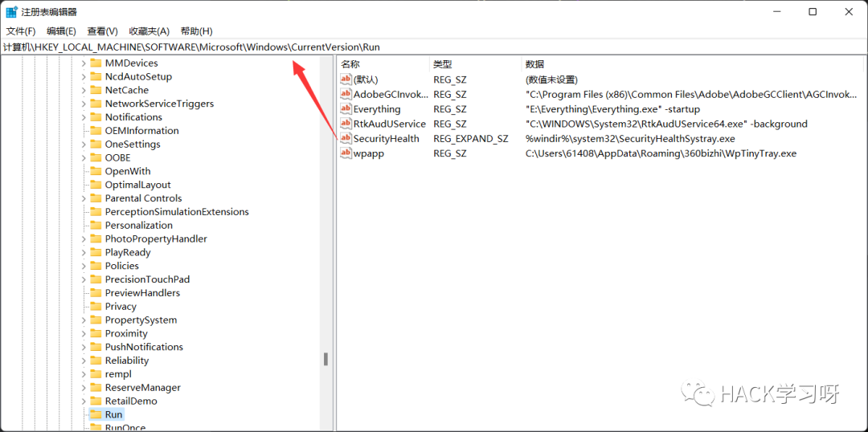The height and width of the screenshot is (432, 868).
Task: Select the RtkAudUService value name
Action: tap(390, 124)
